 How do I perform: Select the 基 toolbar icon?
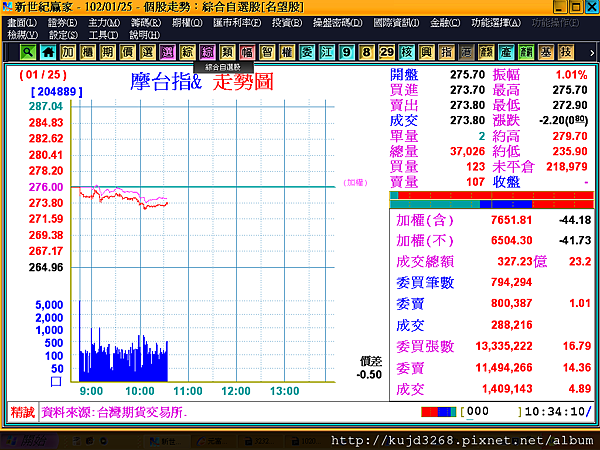(545, 52)
